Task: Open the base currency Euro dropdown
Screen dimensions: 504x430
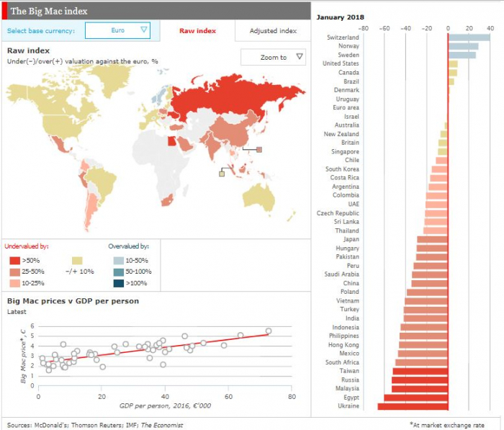Action: coord(117,30)
